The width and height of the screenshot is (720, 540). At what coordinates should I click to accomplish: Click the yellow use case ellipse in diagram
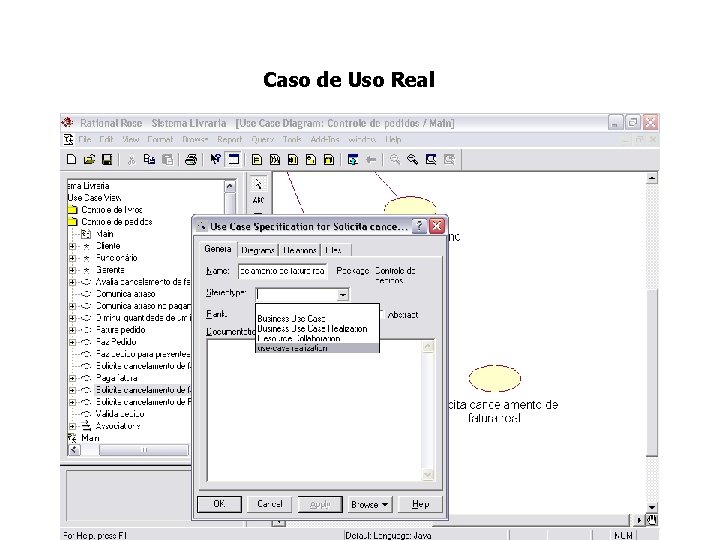pos(495,378)
